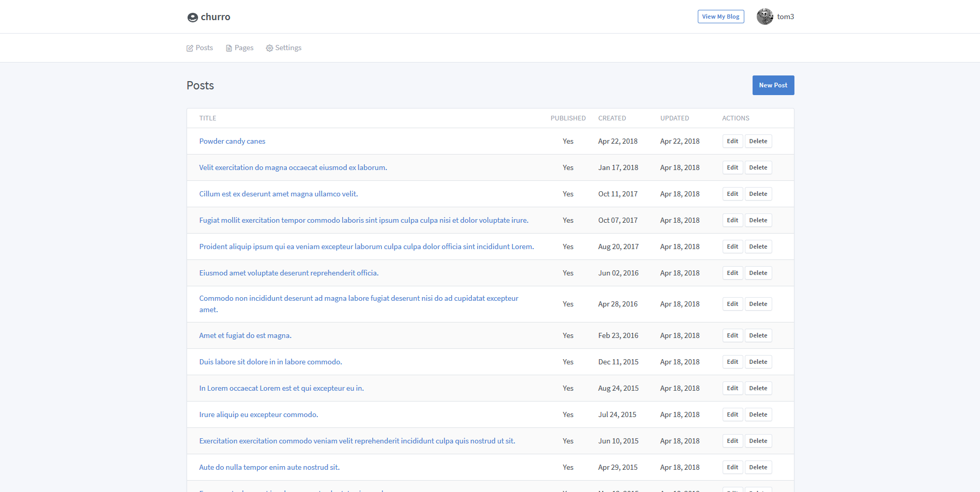Delete the Aute do nulla tempor post

click(x=758, y=467)
